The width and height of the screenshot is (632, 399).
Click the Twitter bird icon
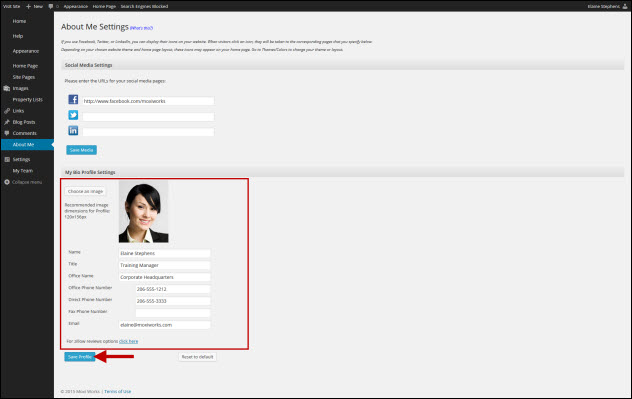pyautogui.click(x=73, y=115)
